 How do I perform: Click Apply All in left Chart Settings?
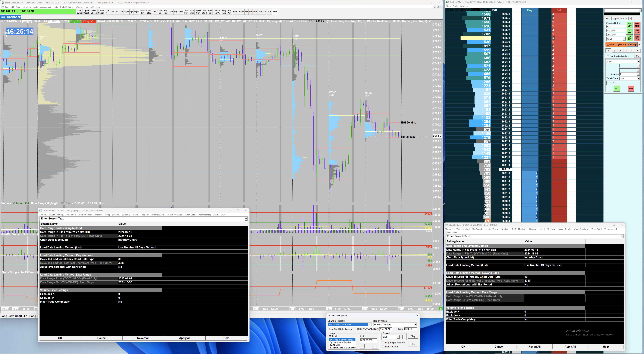click(185, 338)
